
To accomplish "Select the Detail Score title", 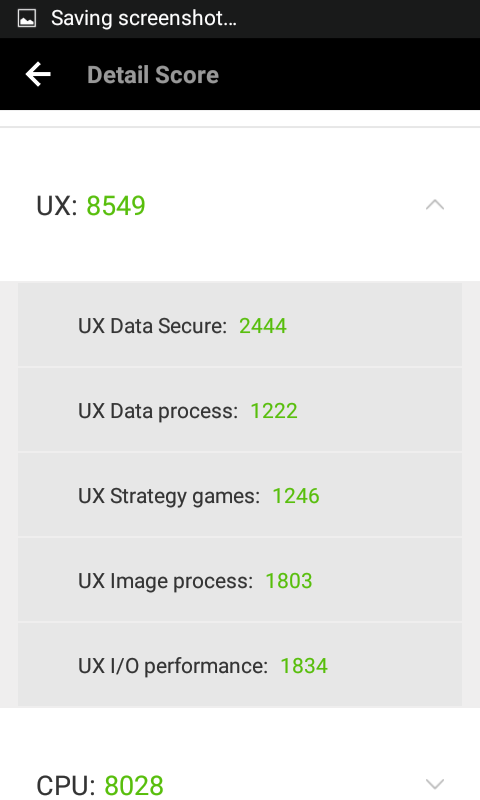I will 153,75.
